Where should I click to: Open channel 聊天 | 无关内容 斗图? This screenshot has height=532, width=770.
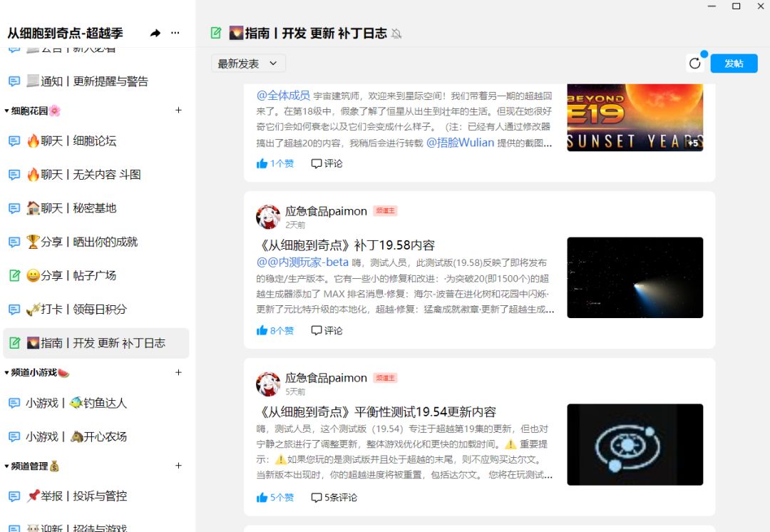[x=96, y=175]
